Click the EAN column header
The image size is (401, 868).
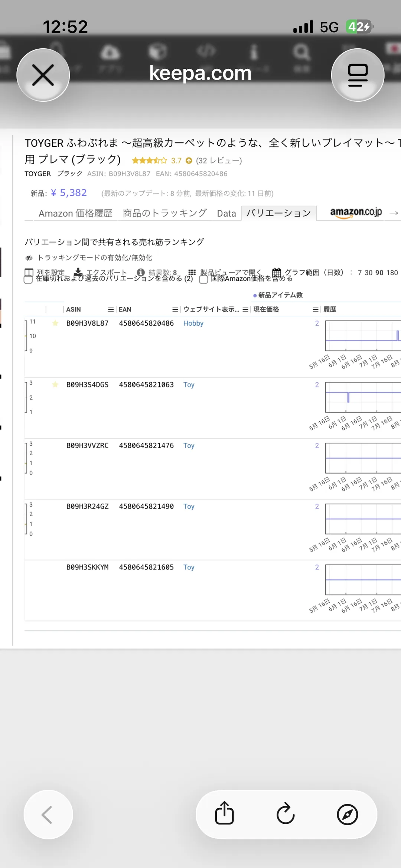tap(125, 309)
